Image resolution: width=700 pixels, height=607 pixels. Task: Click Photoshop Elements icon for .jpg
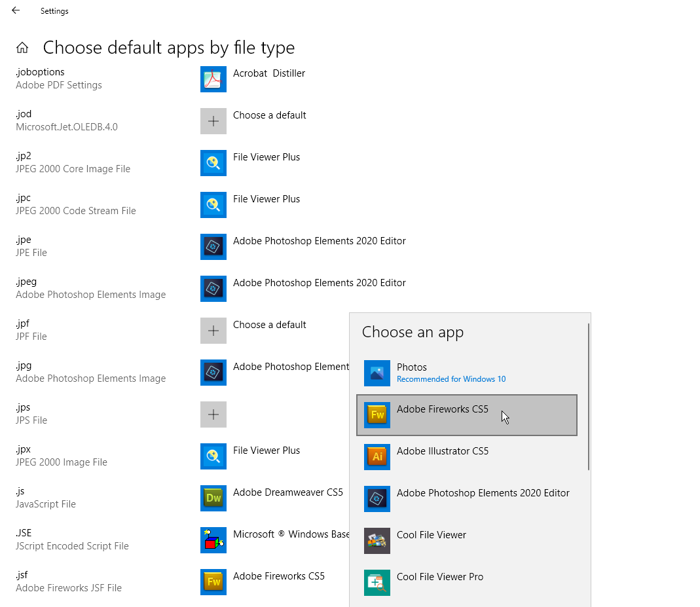click(213, 373)
